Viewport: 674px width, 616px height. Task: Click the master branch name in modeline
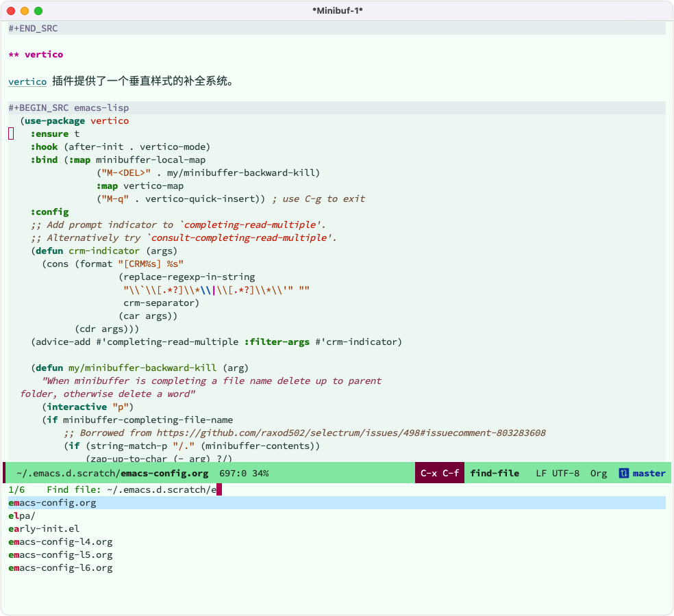point(649,474)
